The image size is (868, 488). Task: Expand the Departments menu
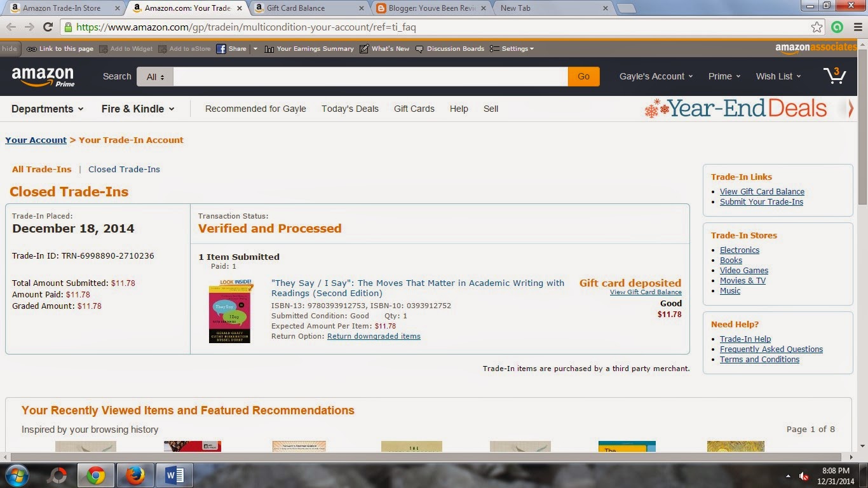click(x=48, y=109)
